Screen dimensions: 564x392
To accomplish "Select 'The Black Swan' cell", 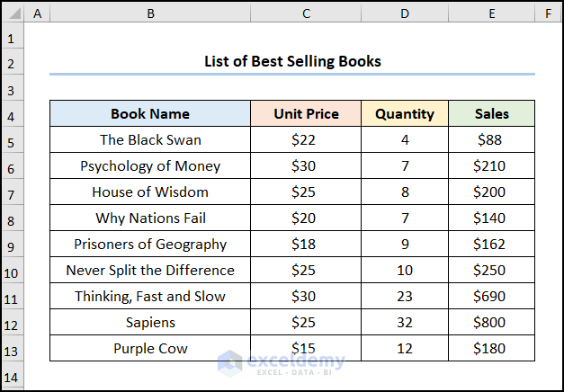I will [150, 140].
